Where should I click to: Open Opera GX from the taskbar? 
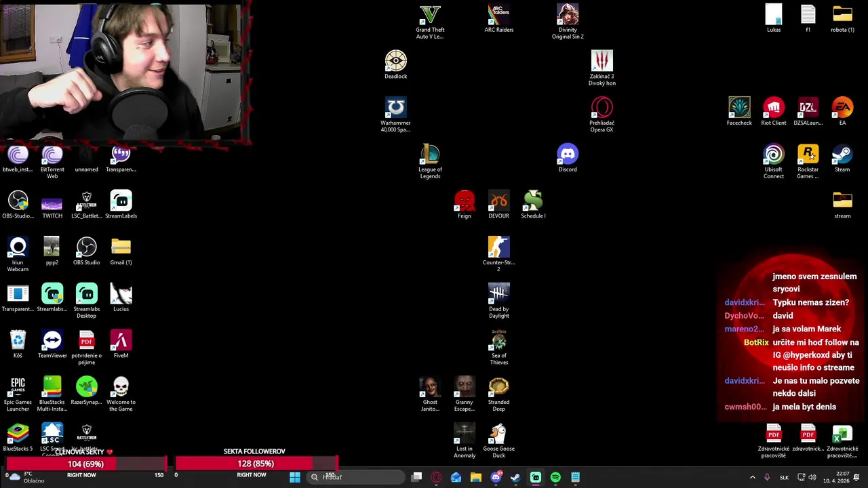click(x=436, y=477)
